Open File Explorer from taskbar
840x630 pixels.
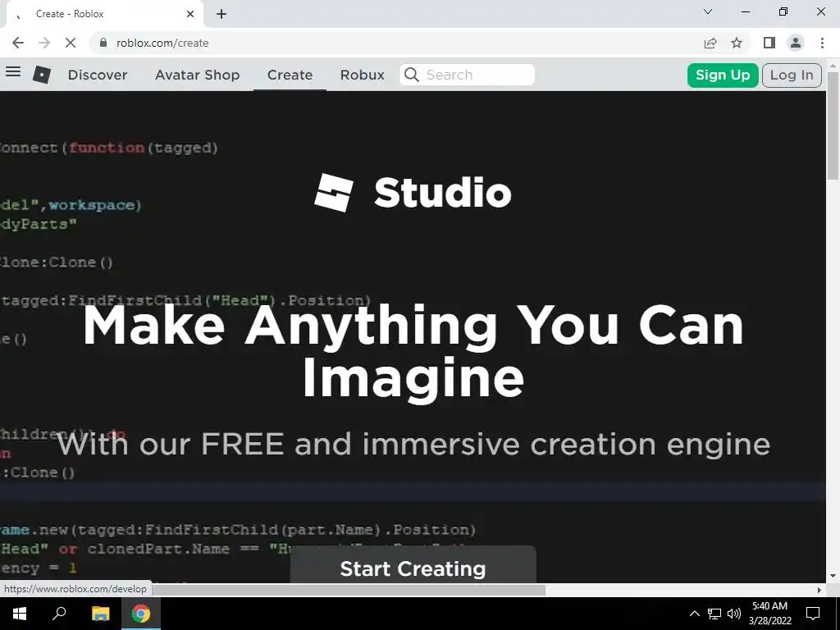pyautogui.click(x=100, y=614)
